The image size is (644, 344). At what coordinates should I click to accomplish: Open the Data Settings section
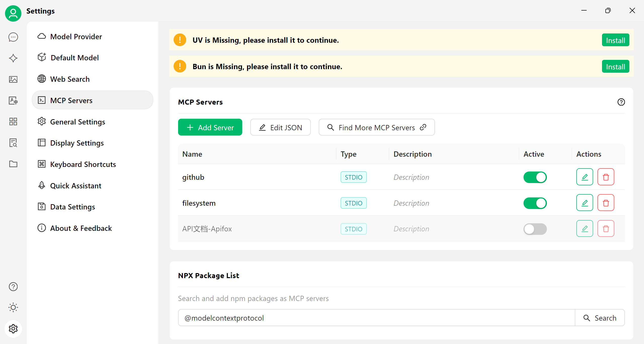tap(72, 207)
